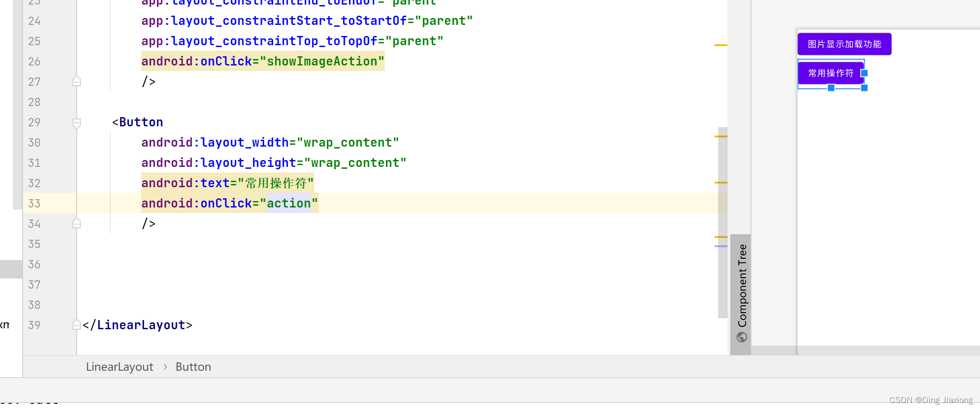Click the android:layout_width="wrap_content" line

tap(270, 142)
